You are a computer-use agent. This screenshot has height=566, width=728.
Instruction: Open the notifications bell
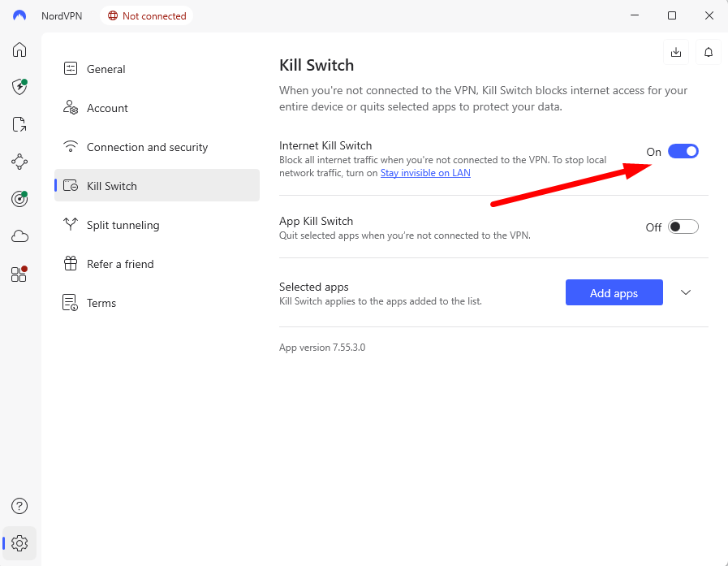[708, 51]
